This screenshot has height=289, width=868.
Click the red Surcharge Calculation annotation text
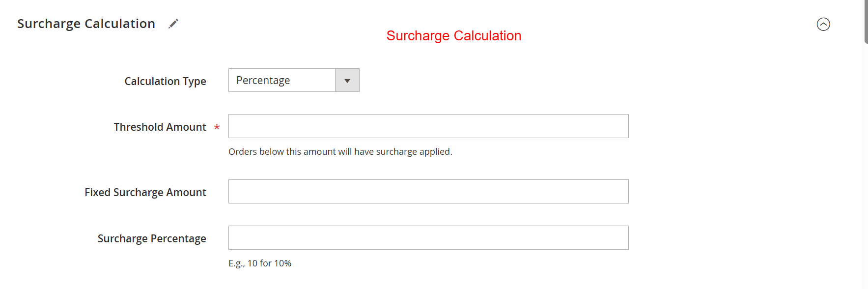coord(453,36)
